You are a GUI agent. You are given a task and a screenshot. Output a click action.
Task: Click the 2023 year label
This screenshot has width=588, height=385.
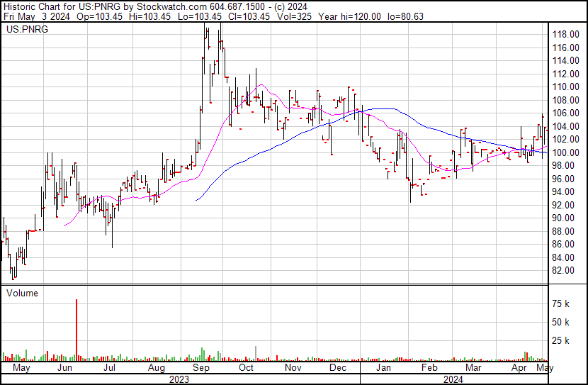pos(179,379)
